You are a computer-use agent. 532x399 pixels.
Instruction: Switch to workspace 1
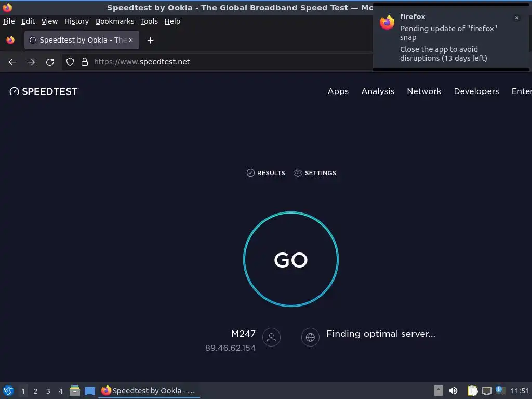click(23, 391)
